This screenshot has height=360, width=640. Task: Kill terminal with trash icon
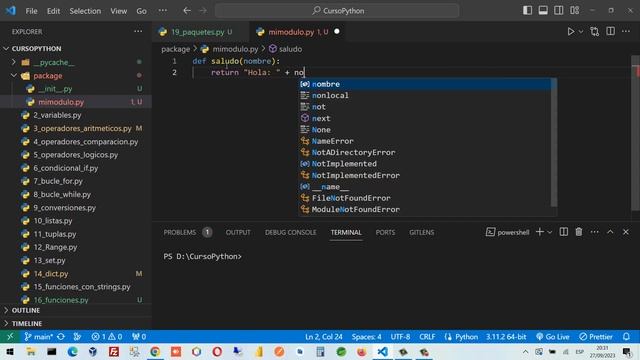click(x=579, y=232)
